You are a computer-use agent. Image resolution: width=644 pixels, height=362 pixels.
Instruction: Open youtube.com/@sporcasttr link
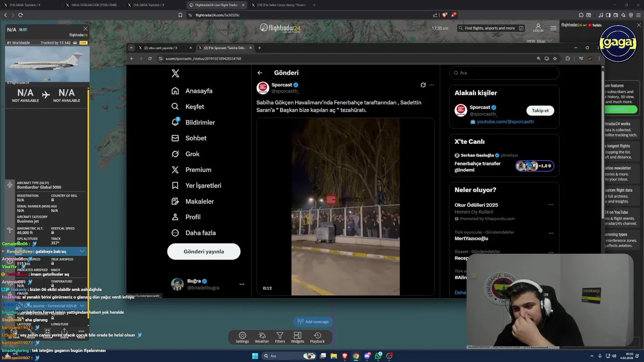(x=505, y=122)
